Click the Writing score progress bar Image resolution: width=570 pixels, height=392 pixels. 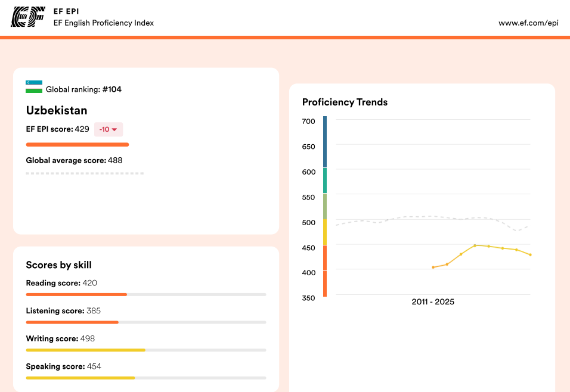pyautogui.click(x=146, y=350)
